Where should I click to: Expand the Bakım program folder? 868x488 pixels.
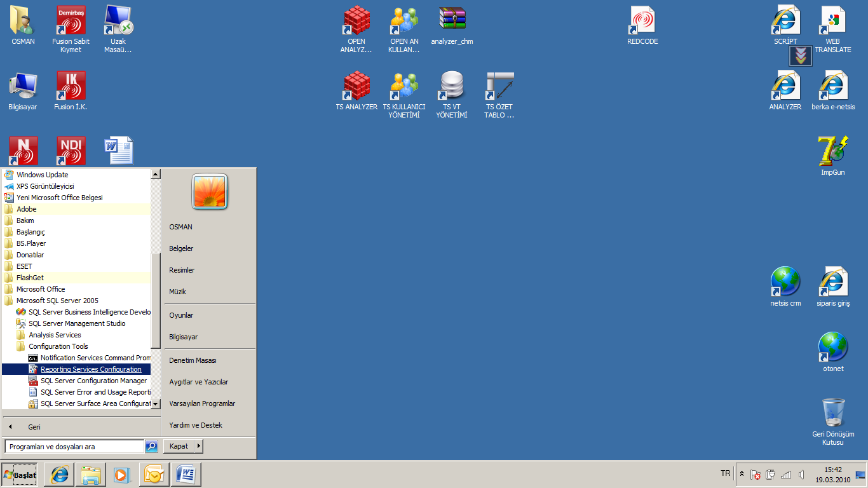click(x=76, y=220)
